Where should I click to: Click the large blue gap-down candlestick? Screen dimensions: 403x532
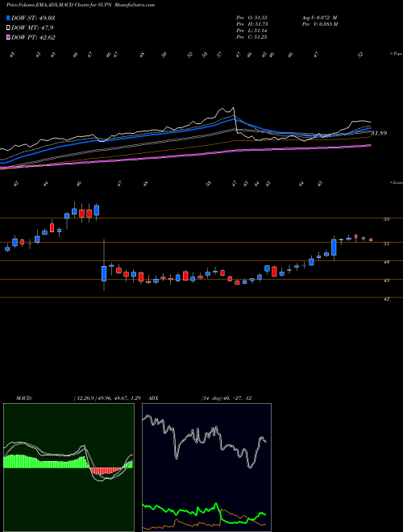(104, 273)
